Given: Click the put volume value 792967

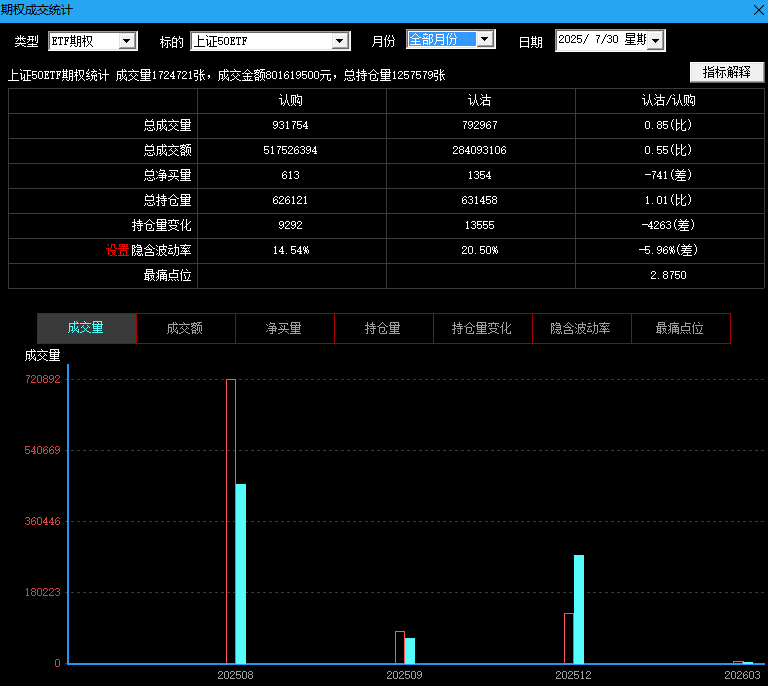Looking at the screenshot, I should [x=480, y=125].
